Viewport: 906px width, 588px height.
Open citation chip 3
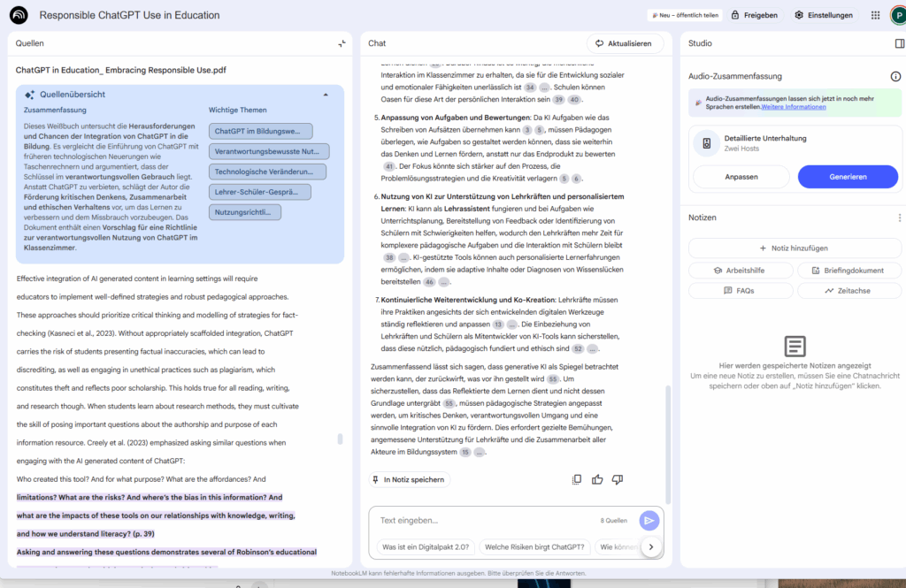coord(527,130)
